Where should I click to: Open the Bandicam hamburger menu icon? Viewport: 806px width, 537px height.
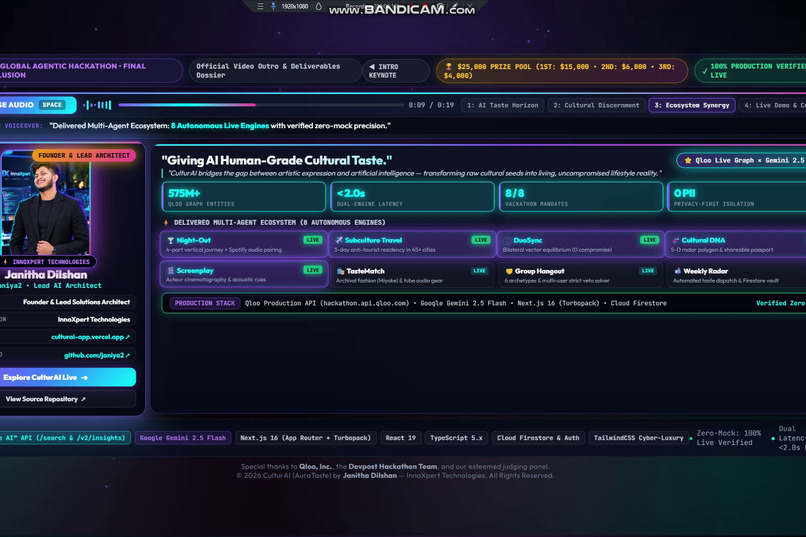260,6
